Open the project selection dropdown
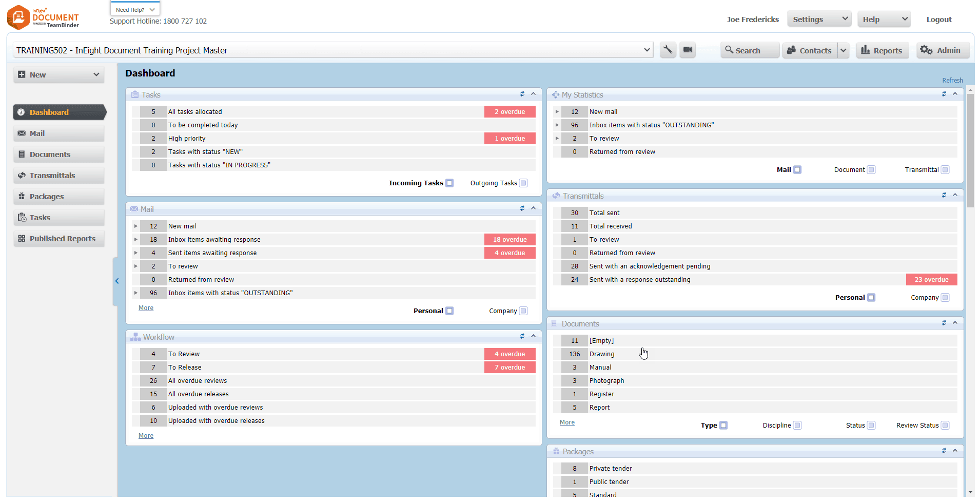Screen dimensions: 980x502 646,50
